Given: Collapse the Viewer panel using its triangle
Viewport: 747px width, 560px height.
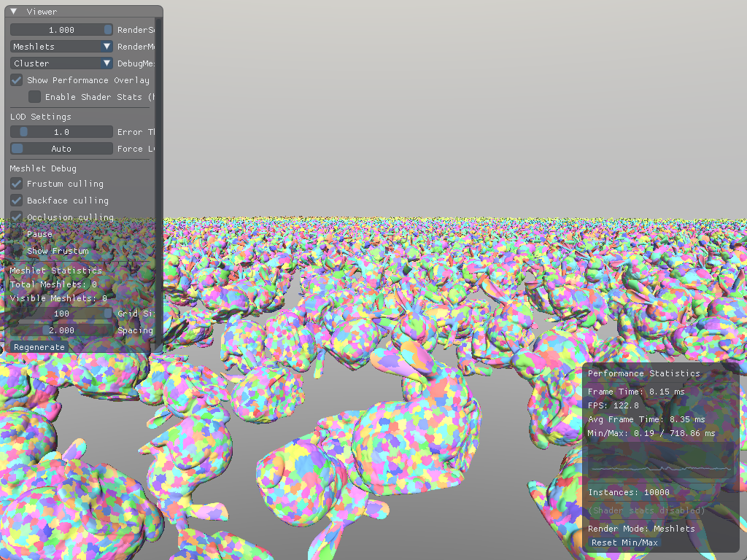Looking at the screenshot, I should [x=14, y=12].
